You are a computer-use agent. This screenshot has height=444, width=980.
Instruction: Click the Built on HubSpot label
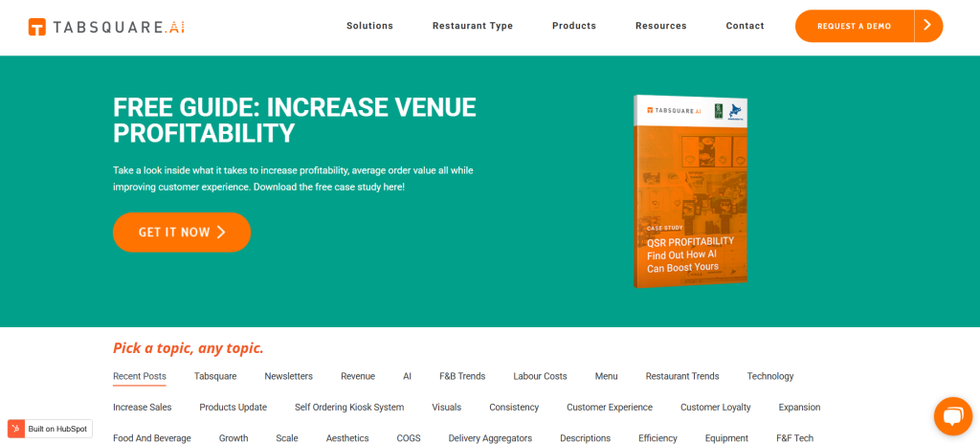[57, 429]
